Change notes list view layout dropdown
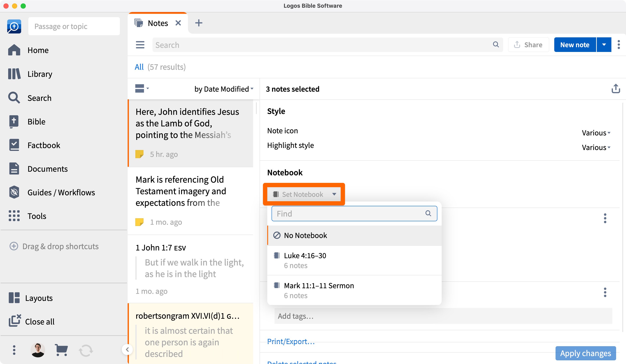Image resolution: width=626 pixels, height=364 pixels. click(x=142, y=88)
